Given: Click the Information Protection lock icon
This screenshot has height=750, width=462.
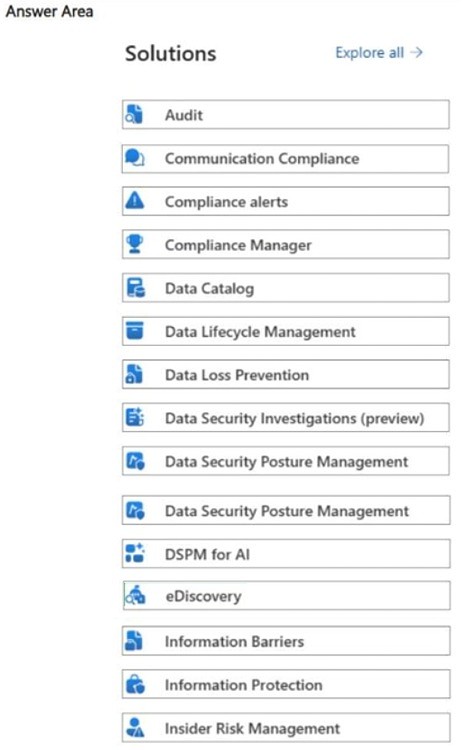Looking at the screenshot, I should pos(135,684).
